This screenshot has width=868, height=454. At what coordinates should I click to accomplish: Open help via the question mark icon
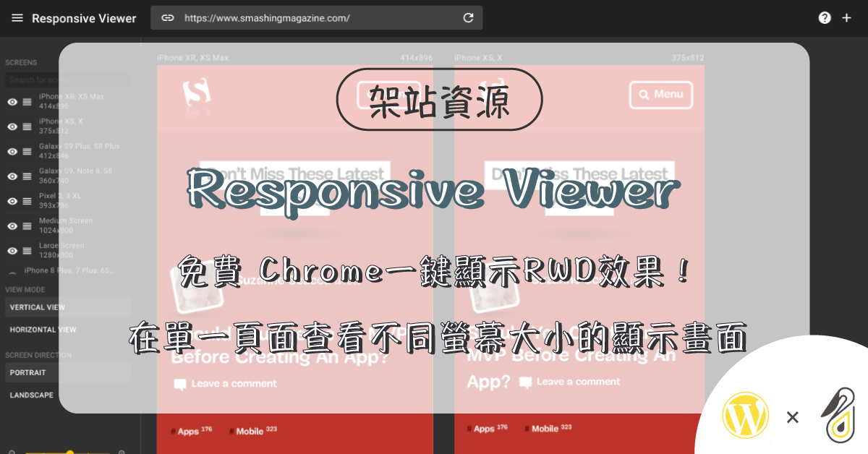pyautogui.click(x=825, y=17)
